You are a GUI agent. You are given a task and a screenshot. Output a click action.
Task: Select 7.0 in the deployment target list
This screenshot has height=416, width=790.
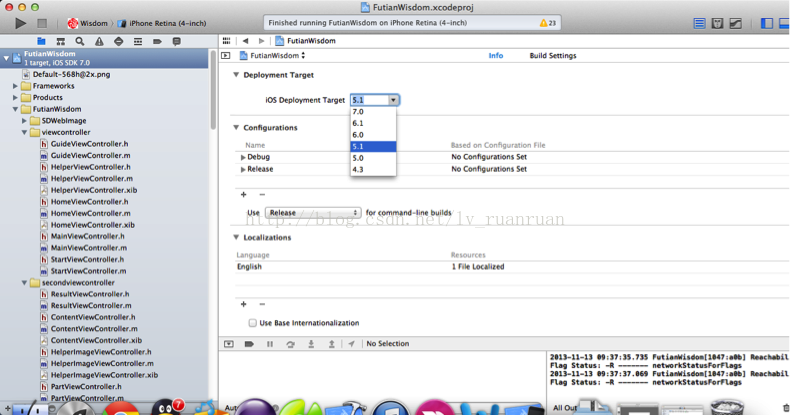pyautogui.click(x=373, y=112)
